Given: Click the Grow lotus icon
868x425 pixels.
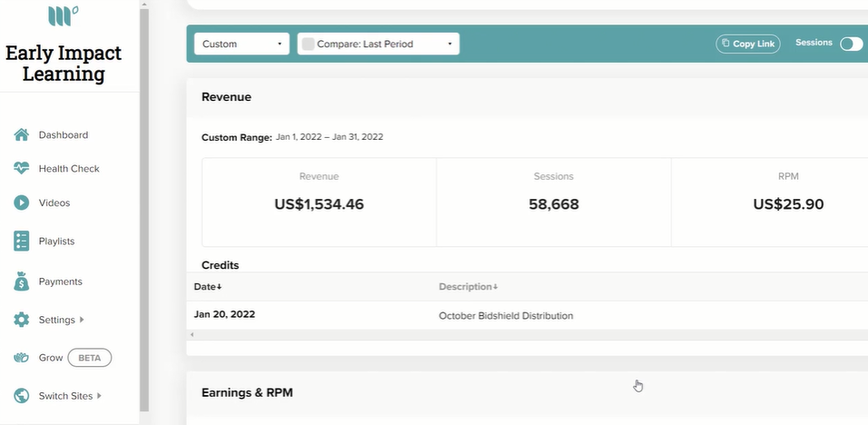Looking at the screenshot, I should [x=21, y=358].
